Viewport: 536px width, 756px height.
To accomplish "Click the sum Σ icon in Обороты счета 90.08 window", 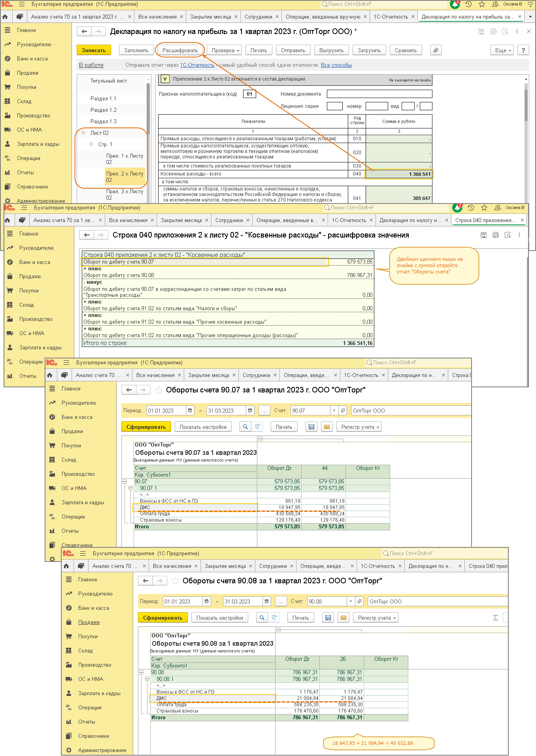I will point(495,618).
